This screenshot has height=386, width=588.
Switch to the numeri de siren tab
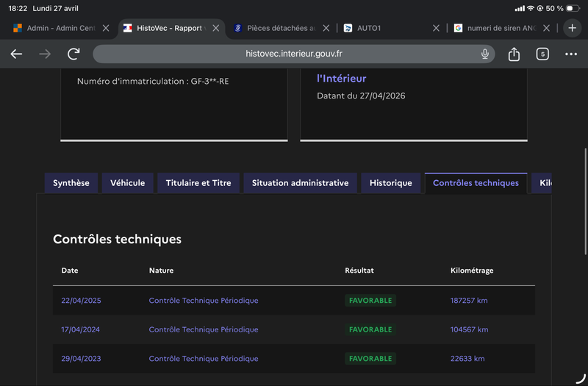point(496,28)
